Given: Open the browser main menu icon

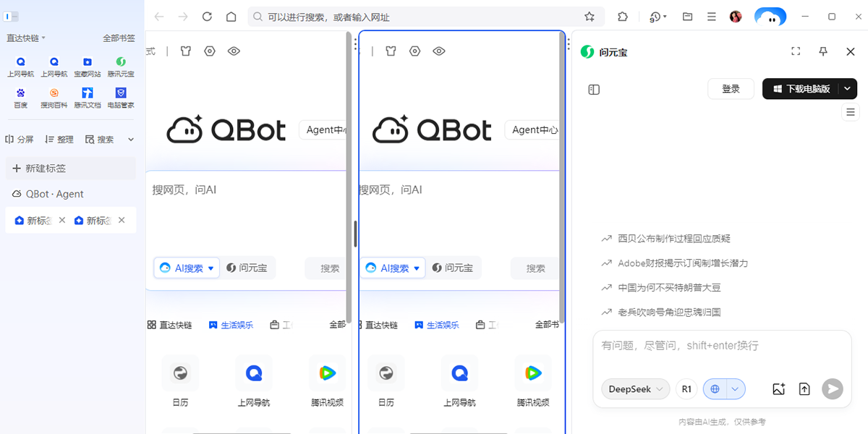Looking at the screenshot, I should click(712, 17).
